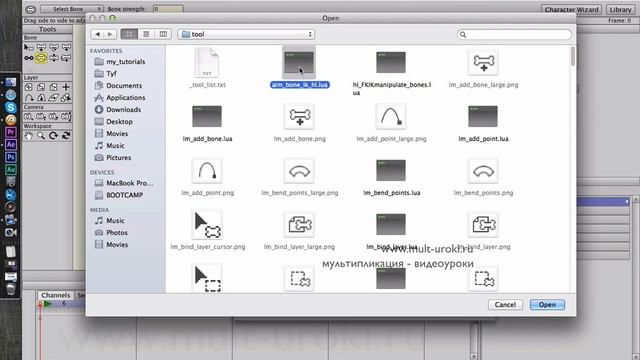Go forward in the Open dialog

(x=110, y=34)
